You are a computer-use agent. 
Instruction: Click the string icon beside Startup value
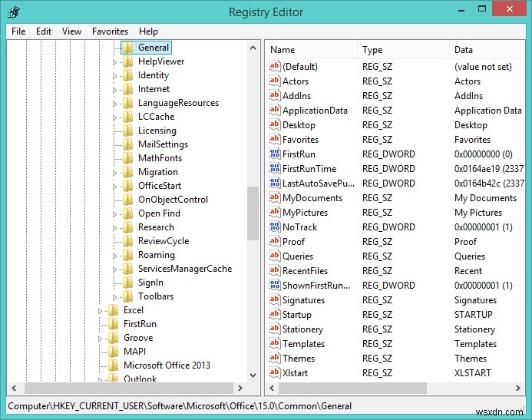coord(275,314)
